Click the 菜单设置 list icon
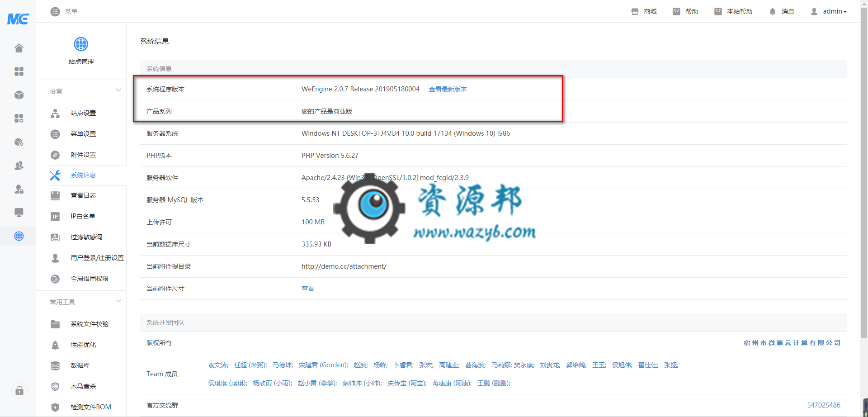The width and height of the screenshot is (868, 417). point(55,134)
